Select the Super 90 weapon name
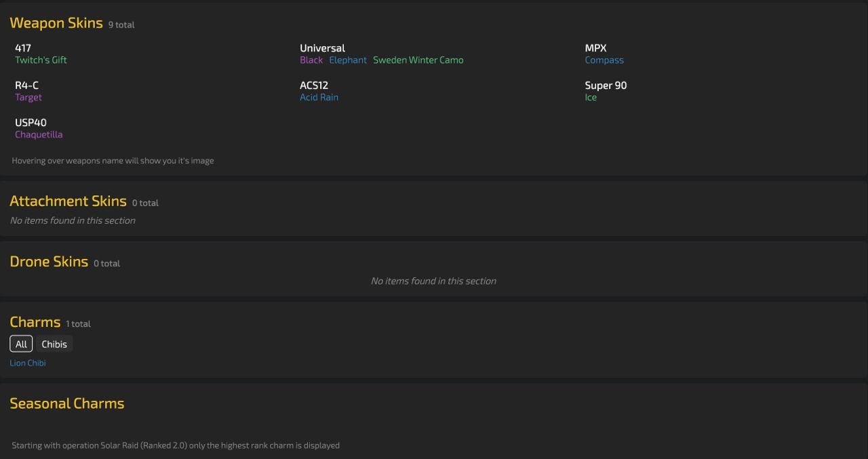 tap(606, 85)
